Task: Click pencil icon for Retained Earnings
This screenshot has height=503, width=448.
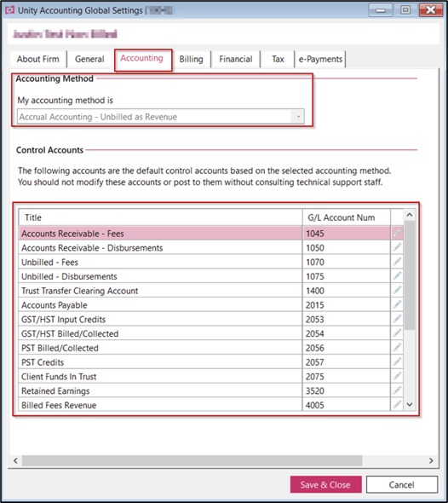Action: tap(397, 390)
